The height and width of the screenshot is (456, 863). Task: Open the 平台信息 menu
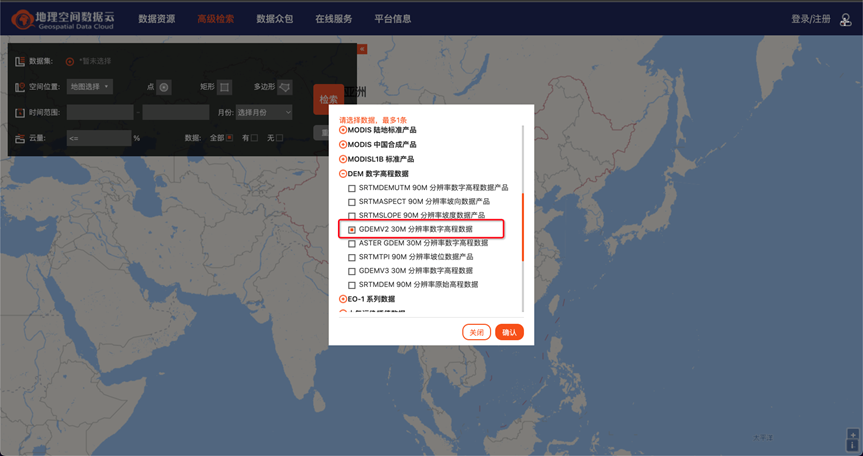pyautogui.click(x=393, y=19)
